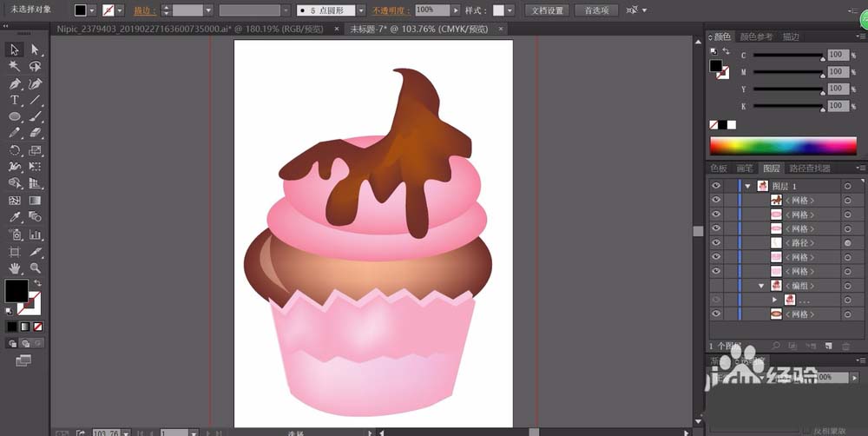868x436 pixels.
Task: Open the opacity 100% arrow menu
Action: point(456,10)
